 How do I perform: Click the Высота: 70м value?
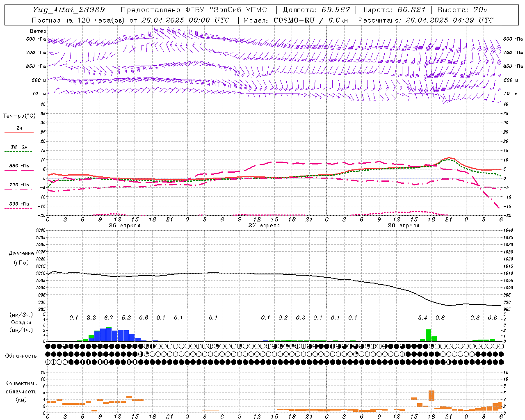pos(463,10)
